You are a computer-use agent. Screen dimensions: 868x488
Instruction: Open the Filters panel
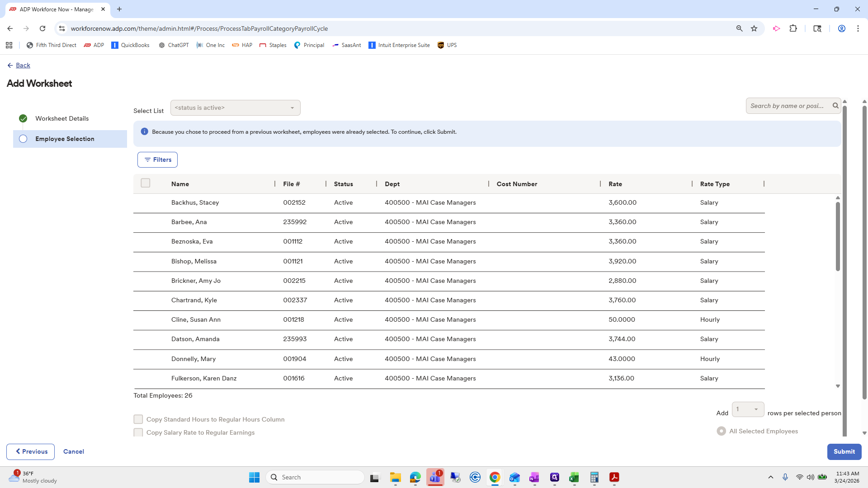coord(157,160)
